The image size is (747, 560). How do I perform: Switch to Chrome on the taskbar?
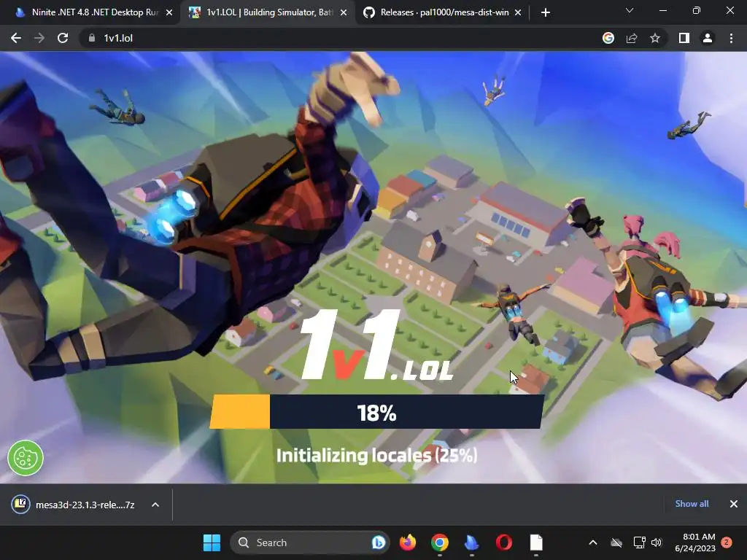tap(440, 542)
